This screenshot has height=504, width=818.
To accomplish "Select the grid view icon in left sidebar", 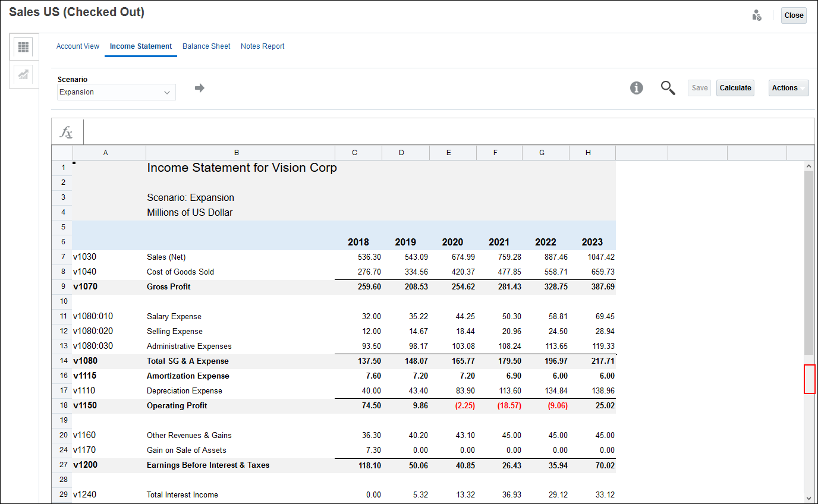I will point(24,48).
